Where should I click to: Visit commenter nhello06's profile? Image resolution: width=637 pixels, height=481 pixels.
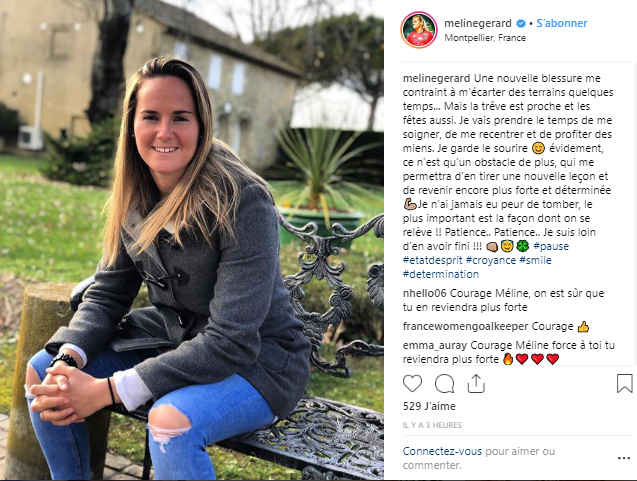tap(425, 293)
